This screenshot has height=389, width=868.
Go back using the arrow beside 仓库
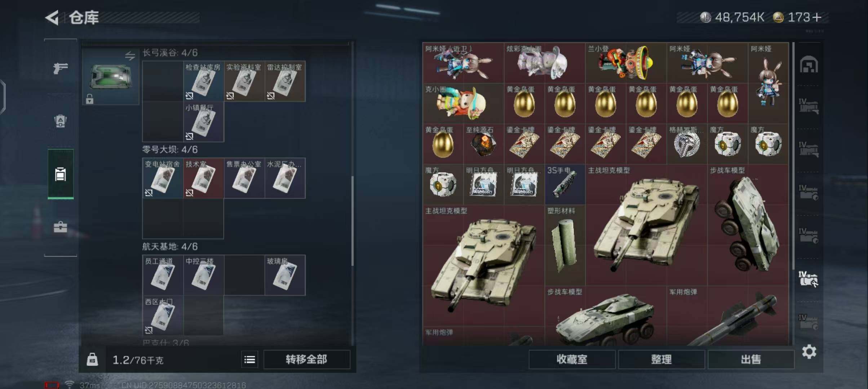click(52, 18)
